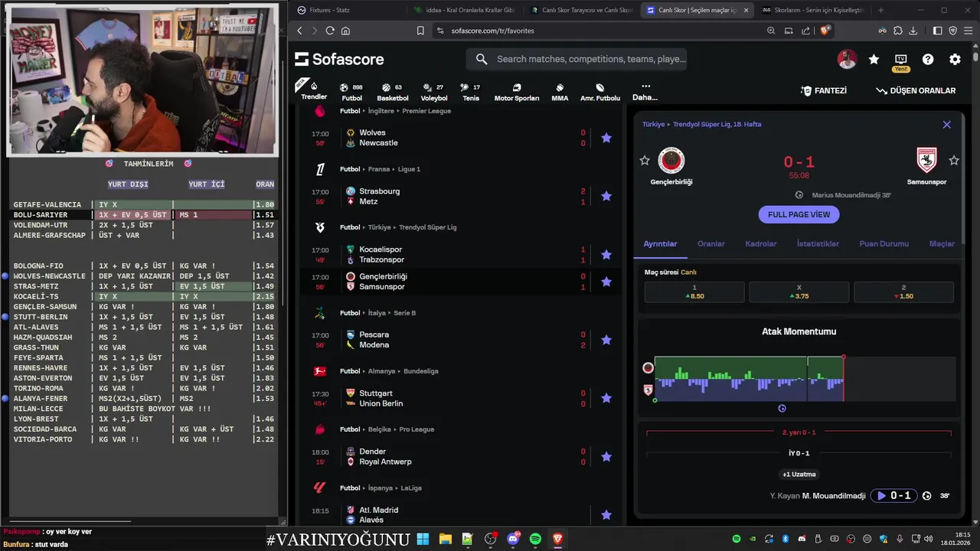Open the Trendler beta section
Image resolution: width=980 pixels, height=551 pixels.
[x=314, y=90]
